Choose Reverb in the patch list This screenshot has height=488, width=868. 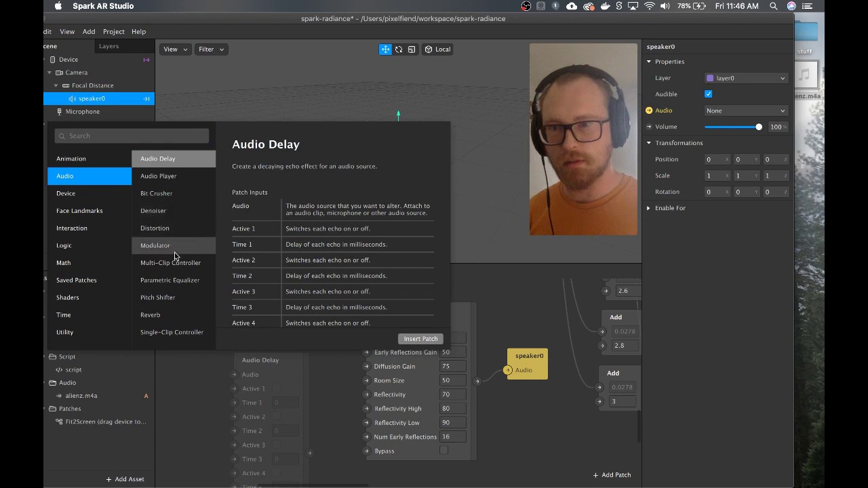(174, 315)
